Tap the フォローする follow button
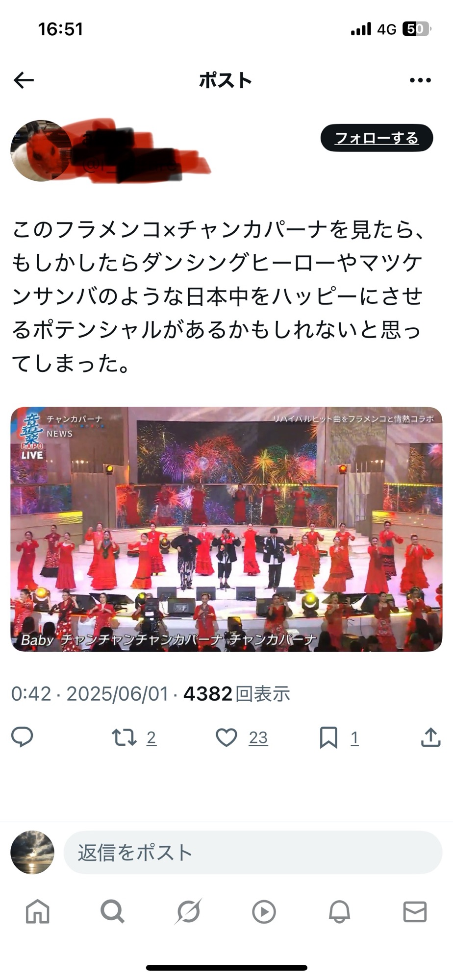 tap(377, 138)
